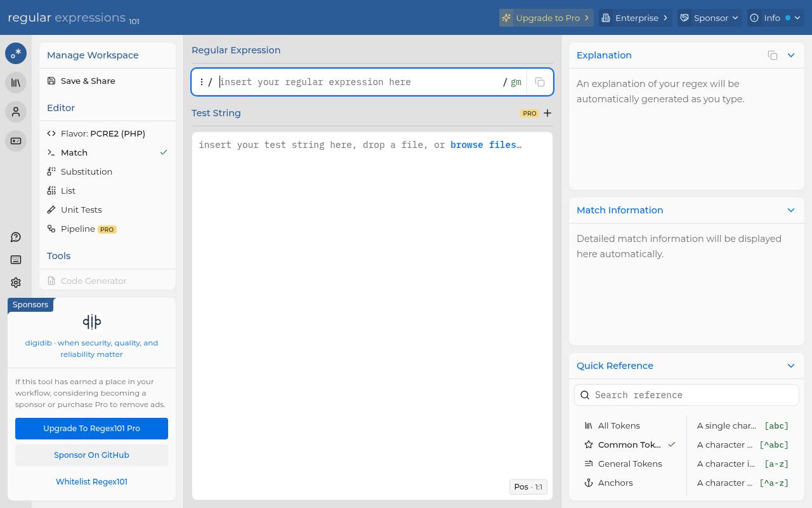This screenshot has height=508, width=812.
Task: Open Upgrade to Pro in header
Action: 546,18
